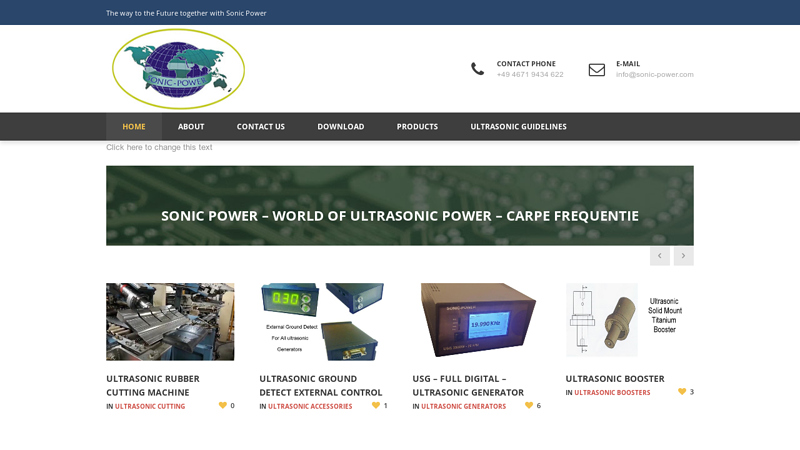Screen dimensions: 800x450
Task: Go to previous slide with left arrow
Action: point(660,256)
